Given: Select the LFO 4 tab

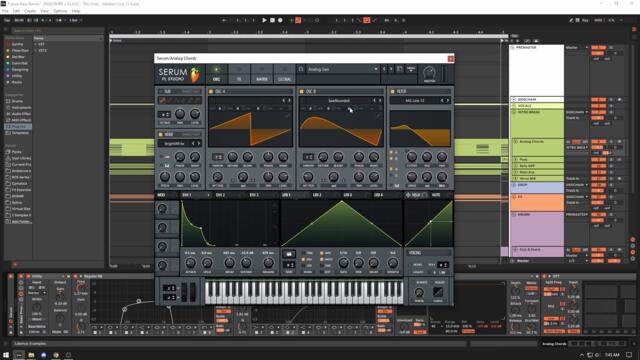Looking at the screenshot, I should (x=378, y=195).
